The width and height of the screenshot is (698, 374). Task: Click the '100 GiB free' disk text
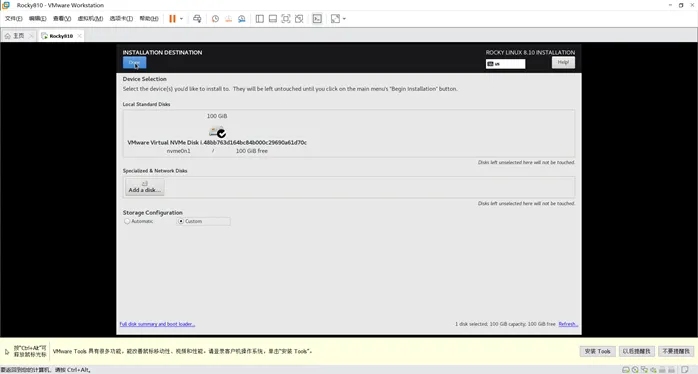pyautogui.click(x=252, y=151)
